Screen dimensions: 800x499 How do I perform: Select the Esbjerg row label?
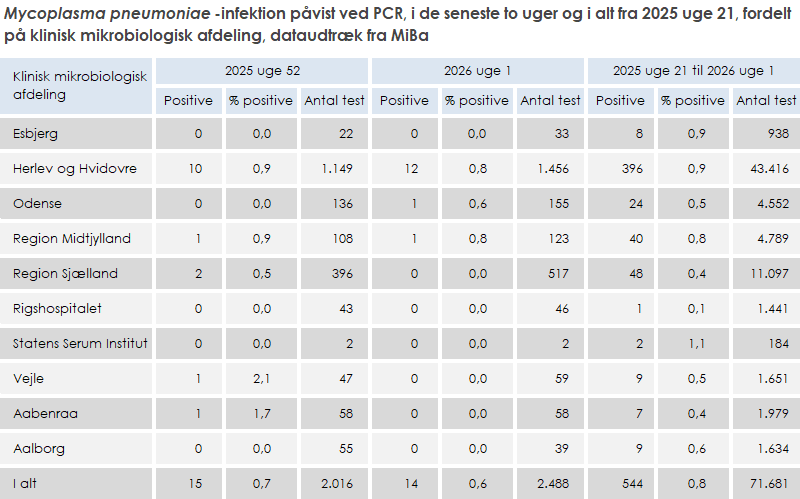pos(35,134)
